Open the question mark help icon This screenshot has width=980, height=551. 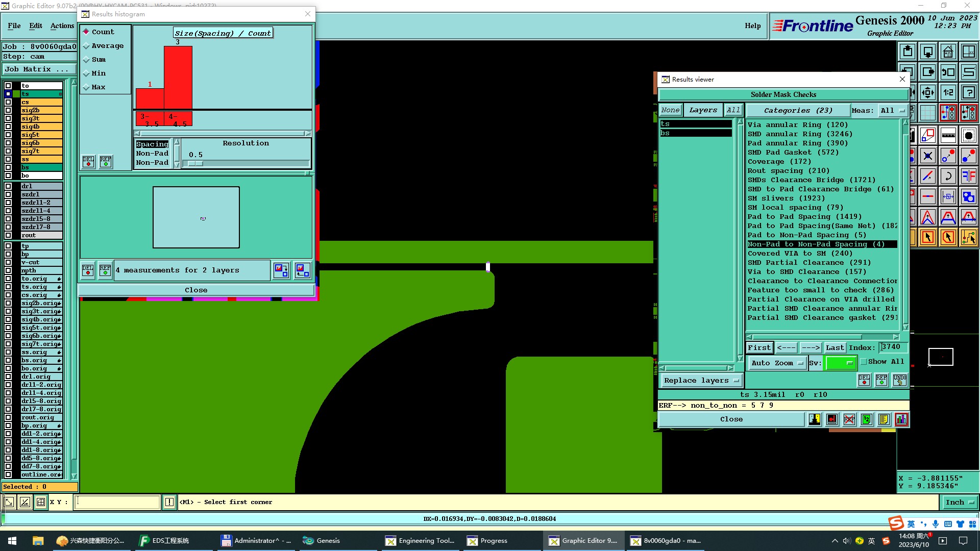pyautogui.click(x=968, y=92)
